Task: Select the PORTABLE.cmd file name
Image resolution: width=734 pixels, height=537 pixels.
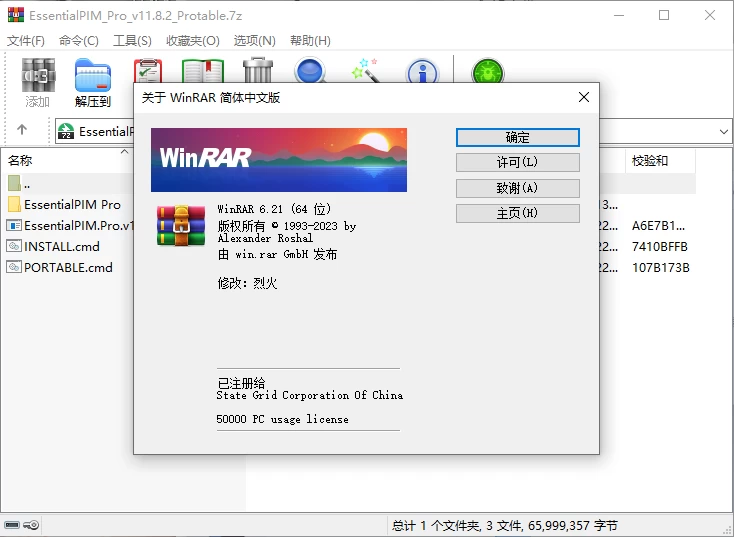Action: click(68, 267)
